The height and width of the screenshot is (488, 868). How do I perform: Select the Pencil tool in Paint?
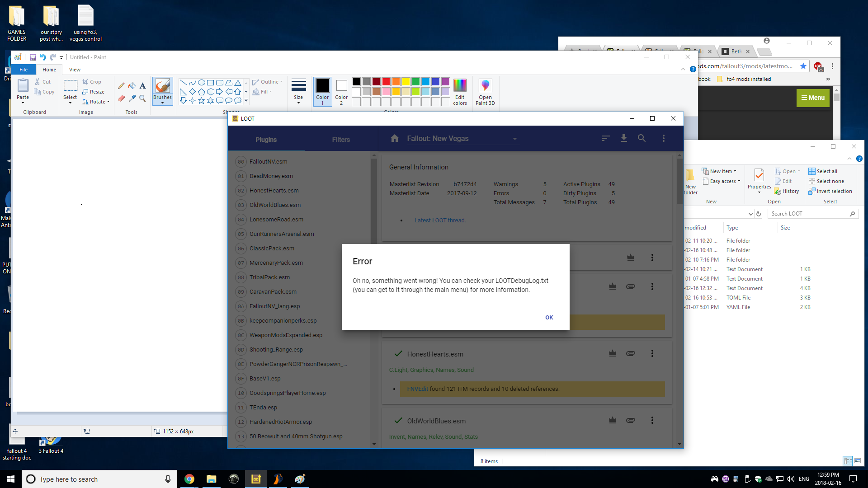(x=121, y=86)
